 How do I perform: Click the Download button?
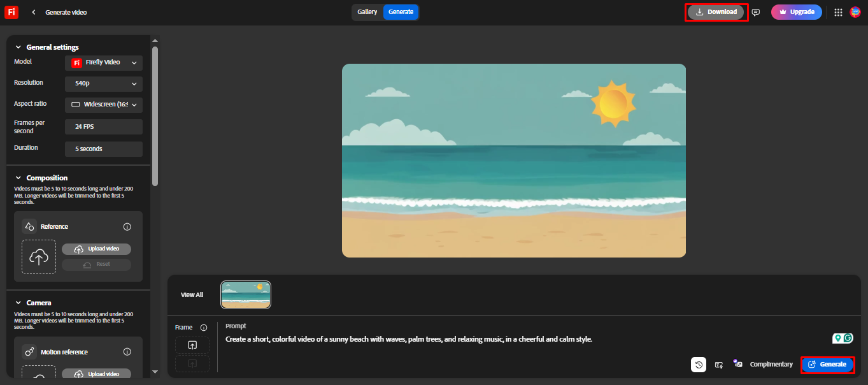point(716,11)
